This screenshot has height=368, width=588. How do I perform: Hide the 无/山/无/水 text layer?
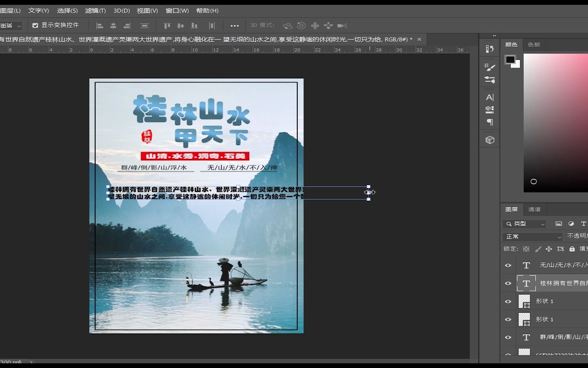[508, 265]
